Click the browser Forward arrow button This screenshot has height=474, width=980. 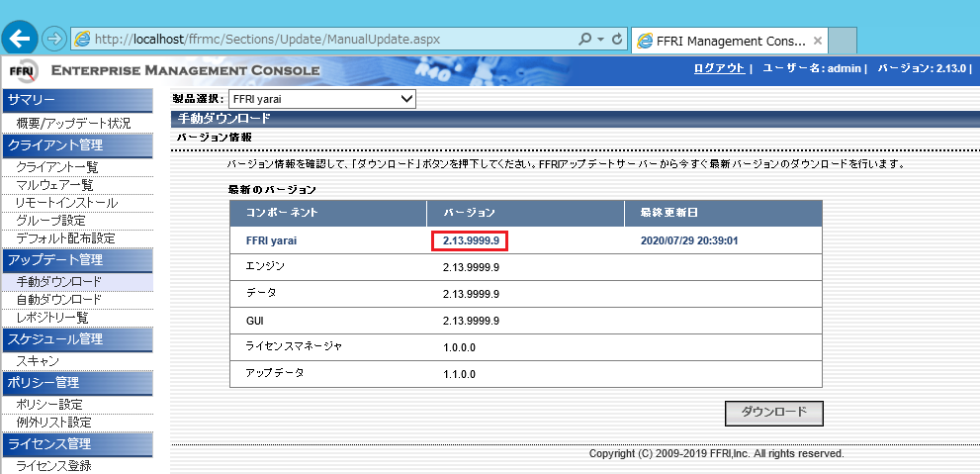click(54, 39)
